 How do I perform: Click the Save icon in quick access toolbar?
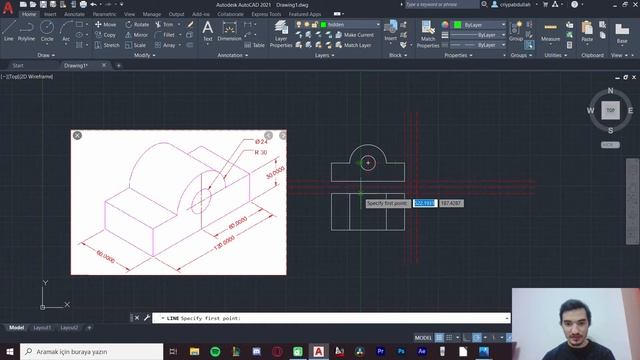43,4
